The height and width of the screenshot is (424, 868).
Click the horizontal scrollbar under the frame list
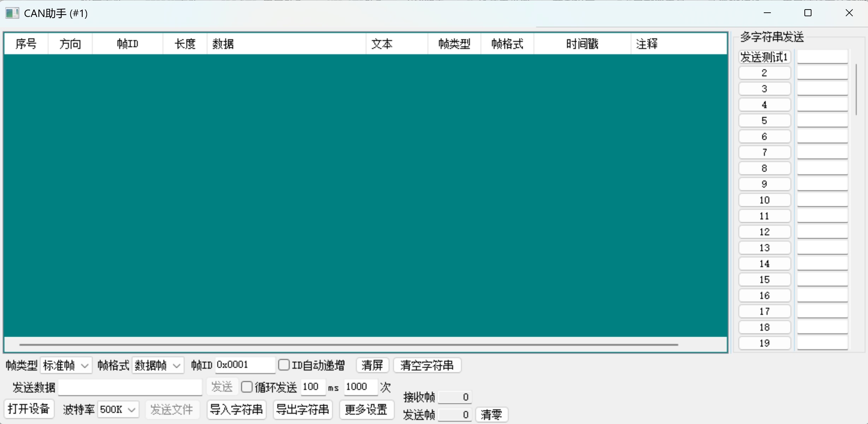(349, 344)
